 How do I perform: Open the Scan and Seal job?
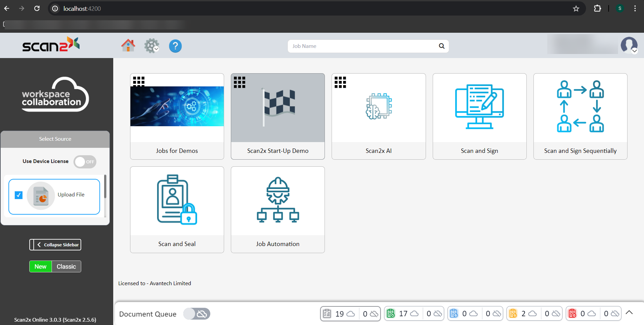tap(177, 209)
